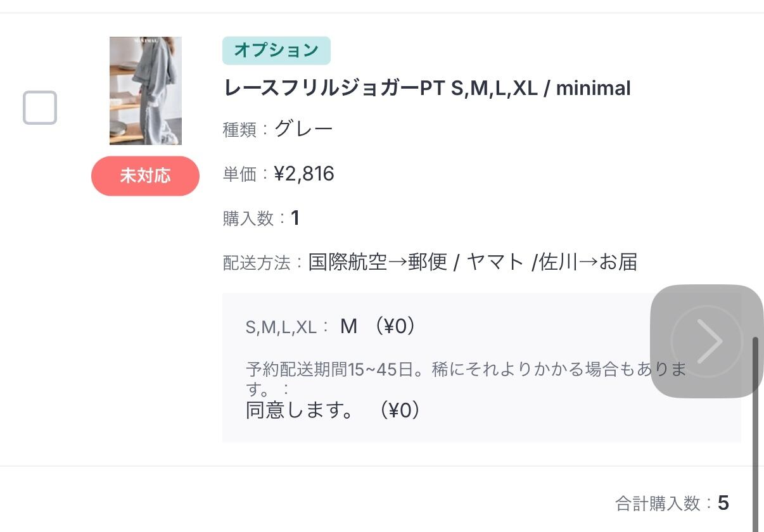The width and height of the screenshot is (764, 532).
Task: Click the red 未対応 status badge
Action: (145, 175)
